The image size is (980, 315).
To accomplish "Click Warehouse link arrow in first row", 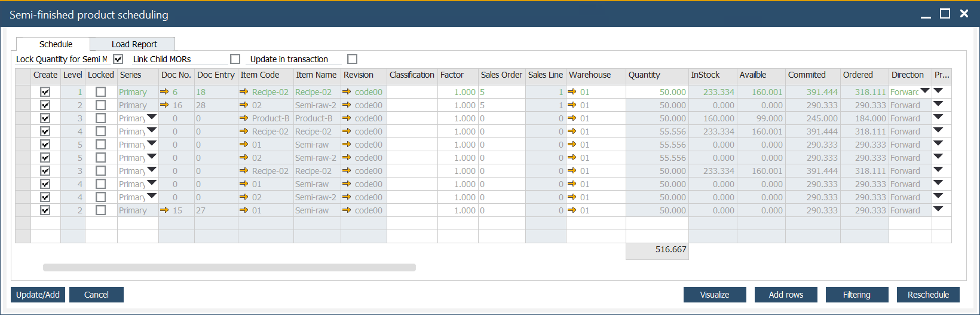I will 572,92.
